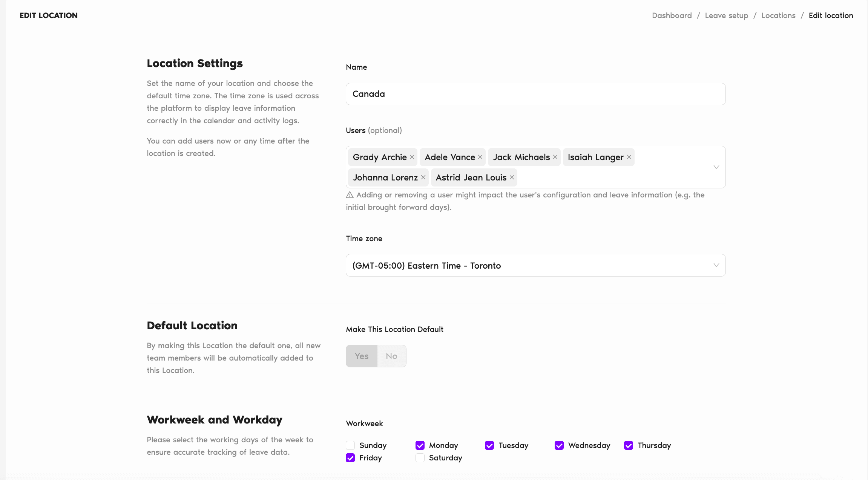Uncheck the Thursday checkbox
This screenshot has width=868, height=480.
[x=629, y=445]
